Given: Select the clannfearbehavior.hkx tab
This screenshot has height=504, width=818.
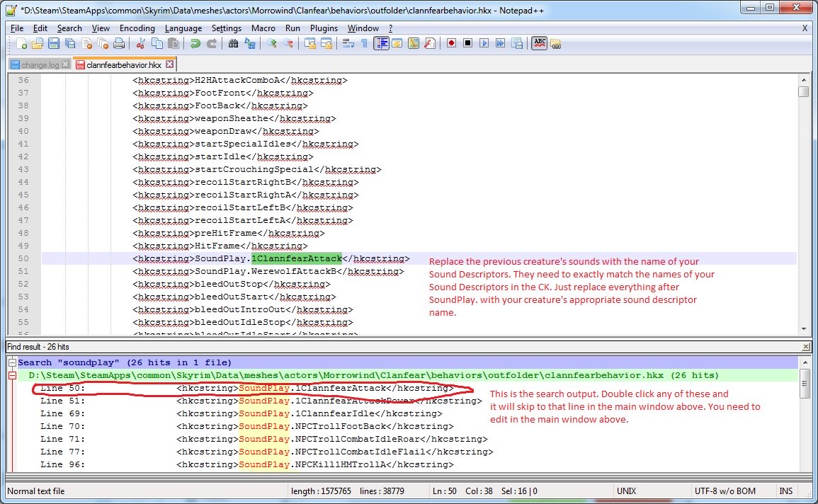Looking at the screenshot, I should click(124, 64).
